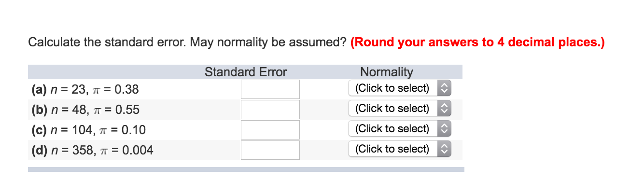Open the Normality dropdown for row (d)
Viewport: 644px width, 195px height.
[399, 149]
